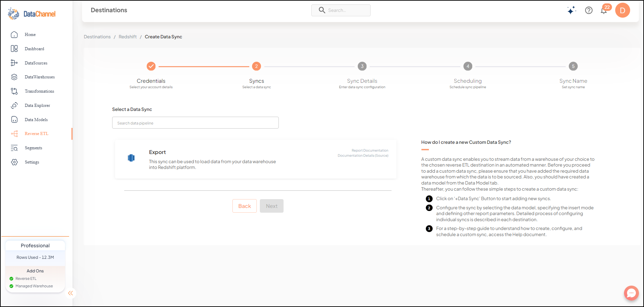Click the Transformations sidebar icon
Image resolution: width=644 pixels, height=307 pixels.
point(14,91)
